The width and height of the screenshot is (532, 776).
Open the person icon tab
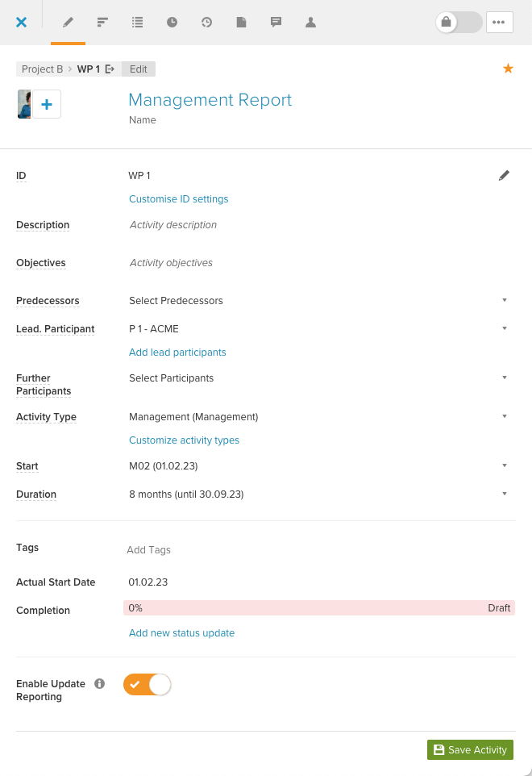[310, 23]
